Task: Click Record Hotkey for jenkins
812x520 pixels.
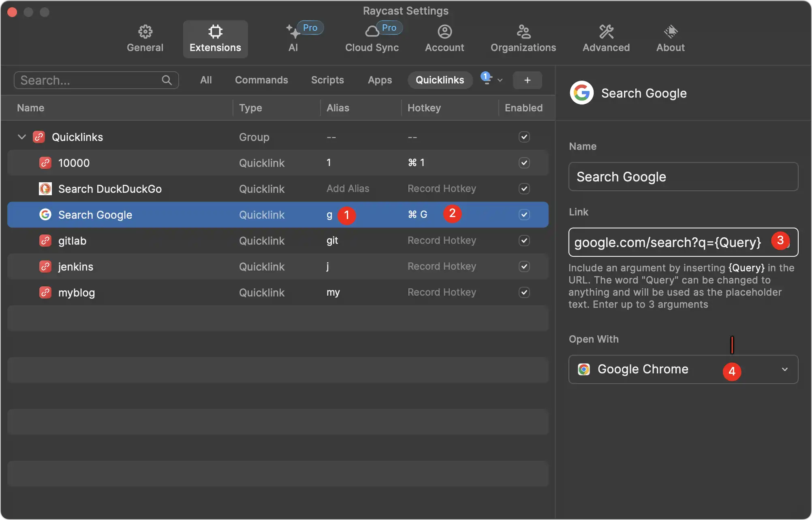Action: tap(442, 266)
